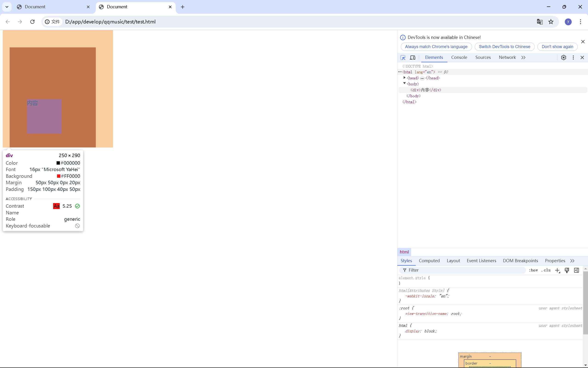This screenshot has height=368, width=588.
Task: Click Switch DevTools to Chinese button
Action: (504, 47)
